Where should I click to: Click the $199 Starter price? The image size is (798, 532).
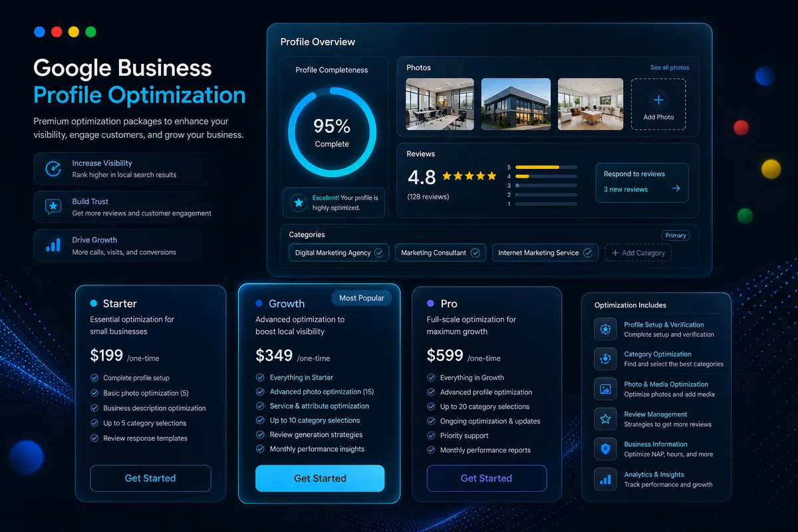click(x=106, y=356)
